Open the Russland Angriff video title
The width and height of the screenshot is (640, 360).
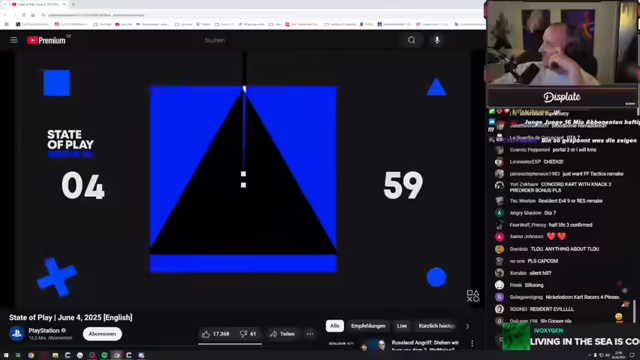[425, 345]
